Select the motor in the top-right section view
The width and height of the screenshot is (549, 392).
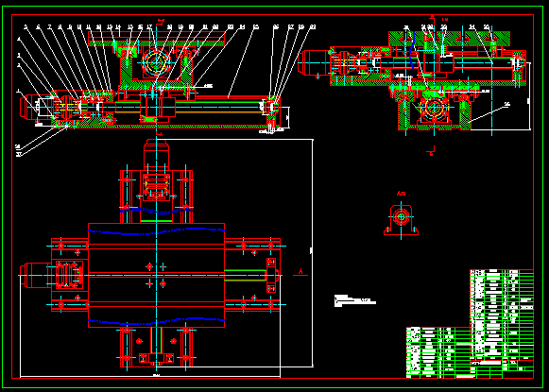coord(314,62)
